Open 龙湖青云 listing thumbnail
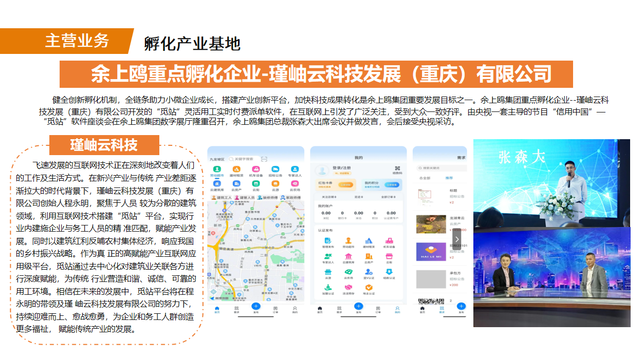The image size is (644, 359). click(x=431, y=225)
